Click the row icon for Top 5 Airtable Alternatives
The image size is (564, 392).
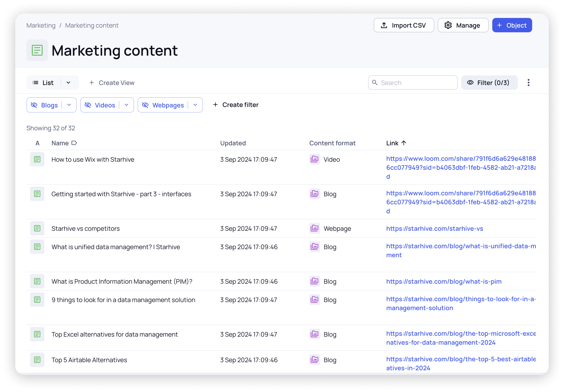click(37, 360)
